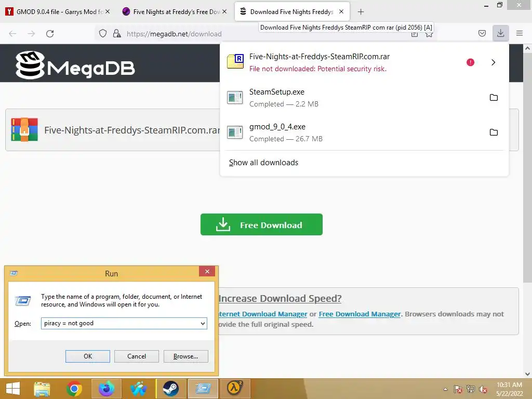Open the Windows Start button
The height and width of the screenshot is (399, 532).
[x=13, y=389]
